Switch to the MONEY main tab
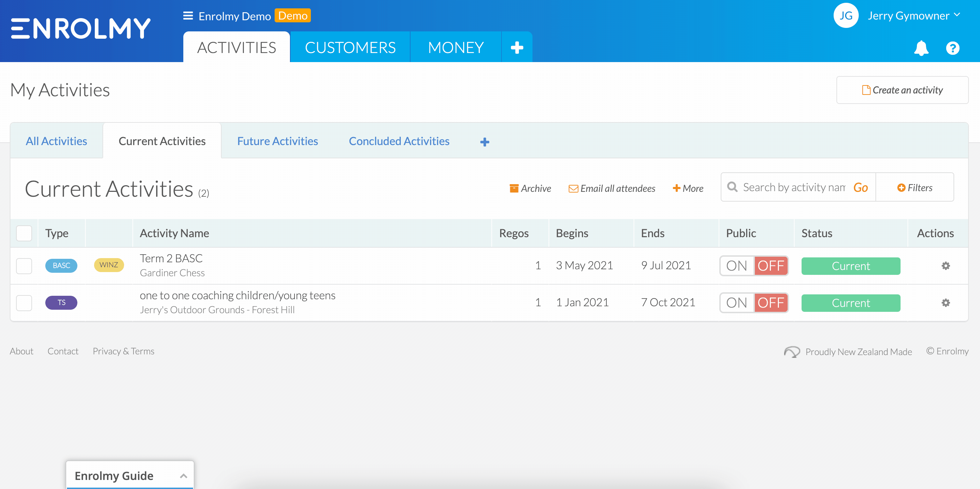This screenshot has width=980, height=489. click(455, 47)
